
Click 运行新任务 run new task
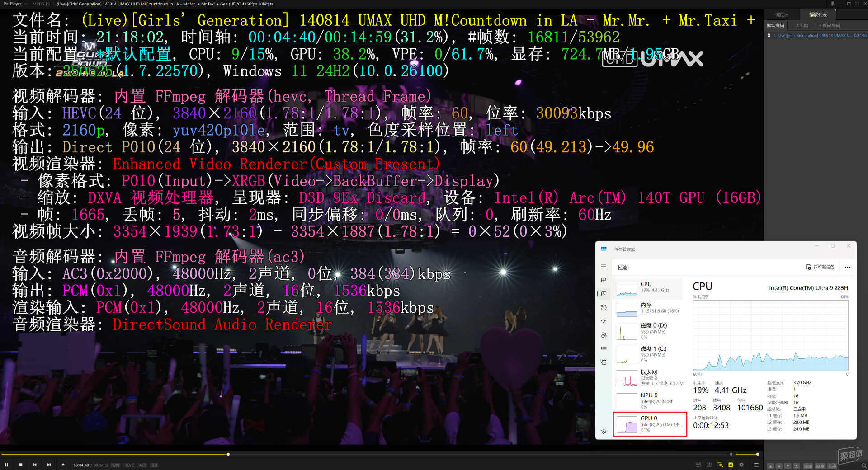point(820,267)
